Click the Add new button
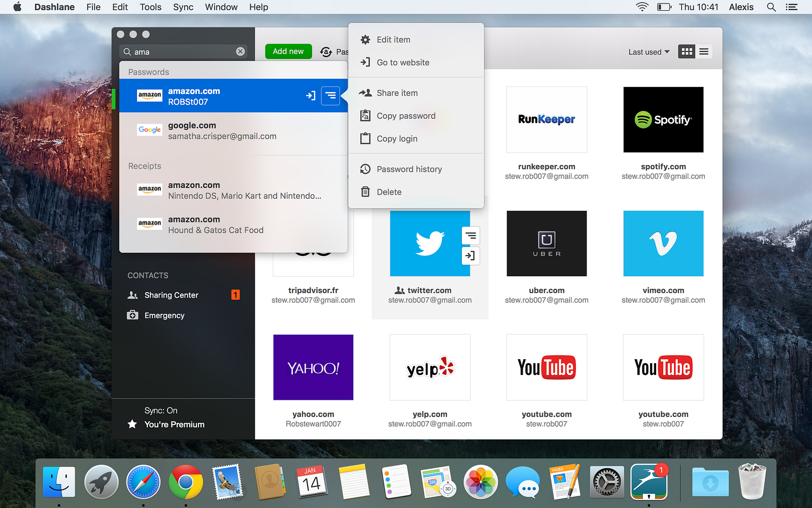Screen dimensions: 812x508 tap(288, 51)
